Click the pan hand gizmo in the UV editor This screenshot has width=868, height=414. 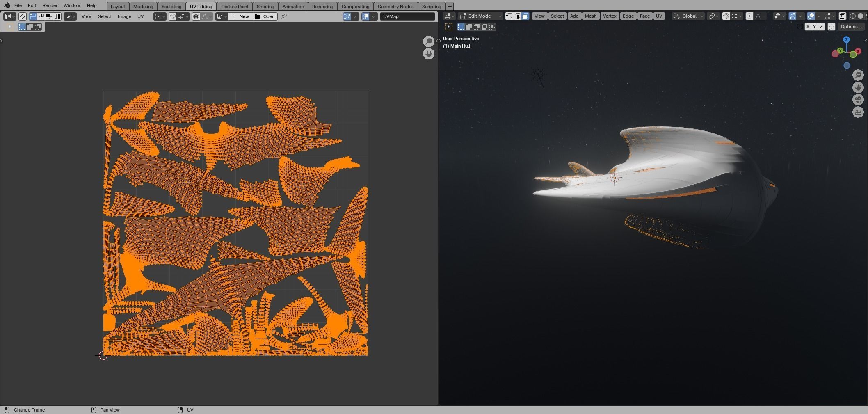tap(429, 54)
